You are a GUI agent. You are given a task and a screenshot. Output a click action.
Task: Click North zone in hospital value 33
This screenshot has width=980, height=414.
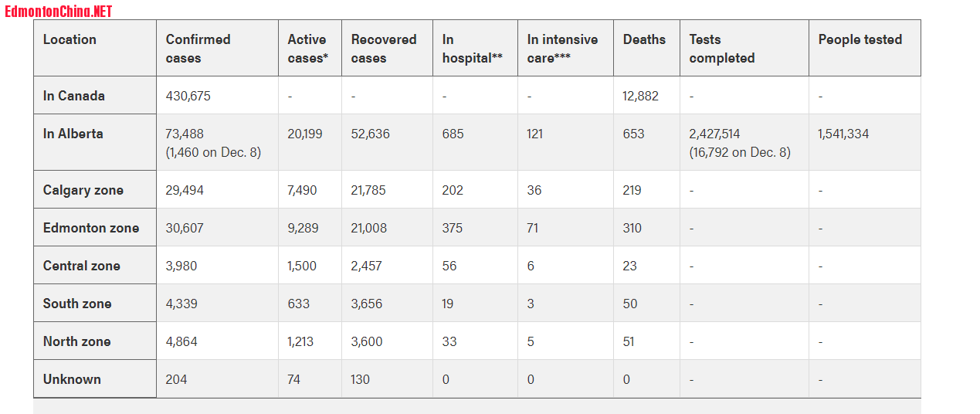pyautogui.click(x=449, y=341)
